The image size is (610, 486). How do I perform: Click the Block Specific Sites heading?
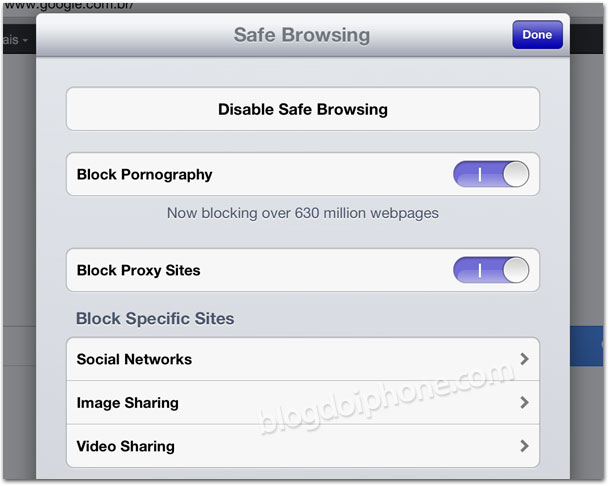(155, 318)
